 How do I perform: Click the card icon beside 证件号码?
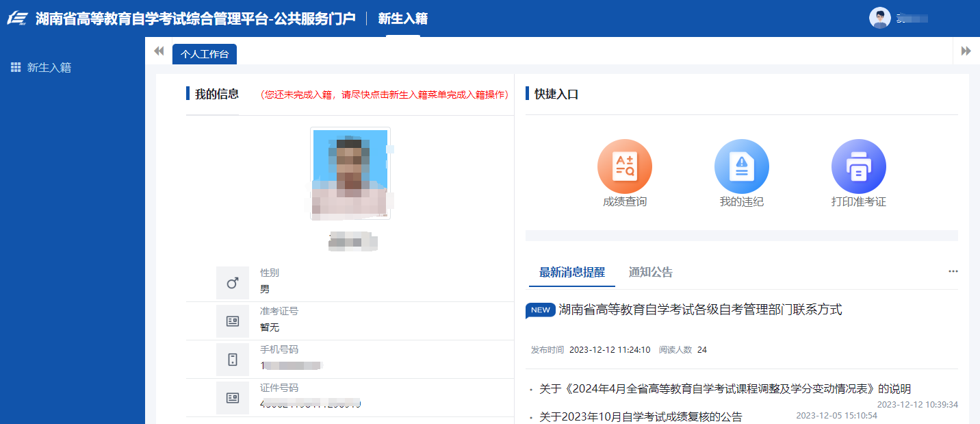(233, 398)
